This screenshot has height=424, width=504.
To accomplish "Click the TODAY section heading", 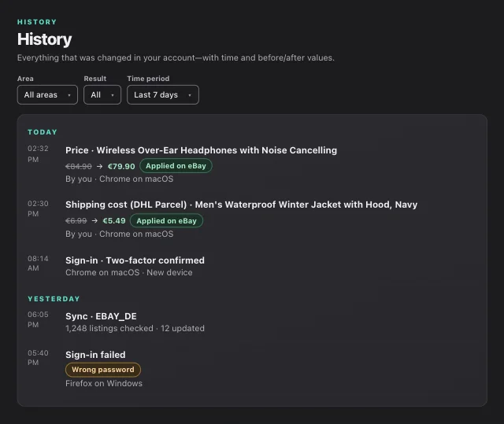I will coord(43,132).
